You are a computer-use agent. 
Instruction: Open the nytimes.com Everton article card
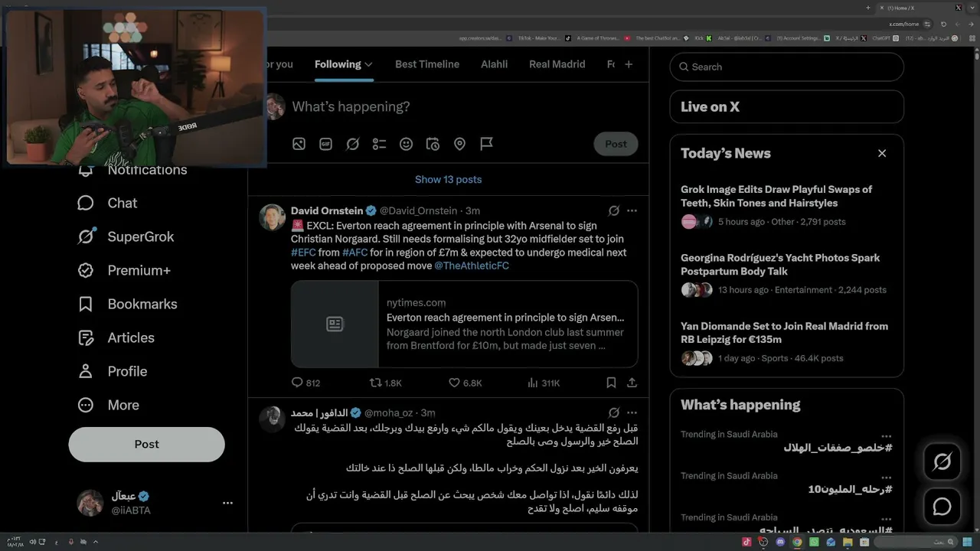(x=464, y=324)
